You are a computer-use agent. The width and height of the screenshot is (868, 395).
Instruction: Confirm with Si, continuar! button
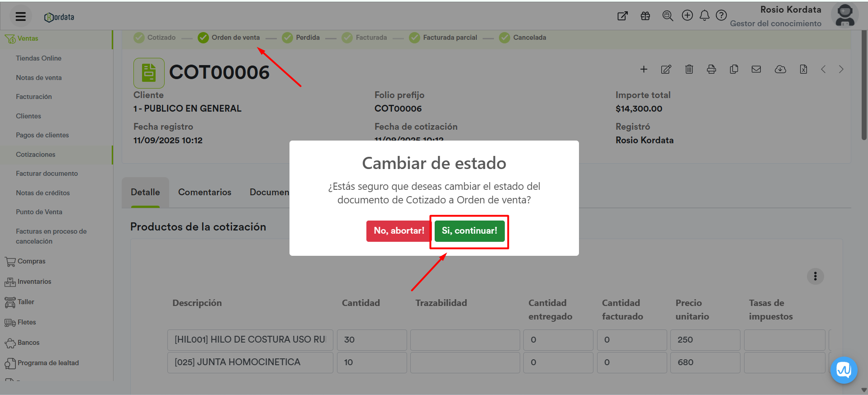469,231
